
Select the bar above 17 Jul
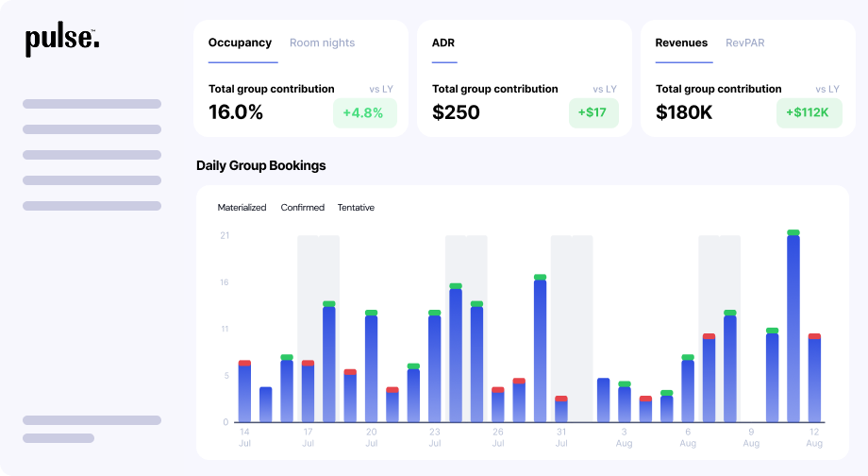tap(308, 391)
